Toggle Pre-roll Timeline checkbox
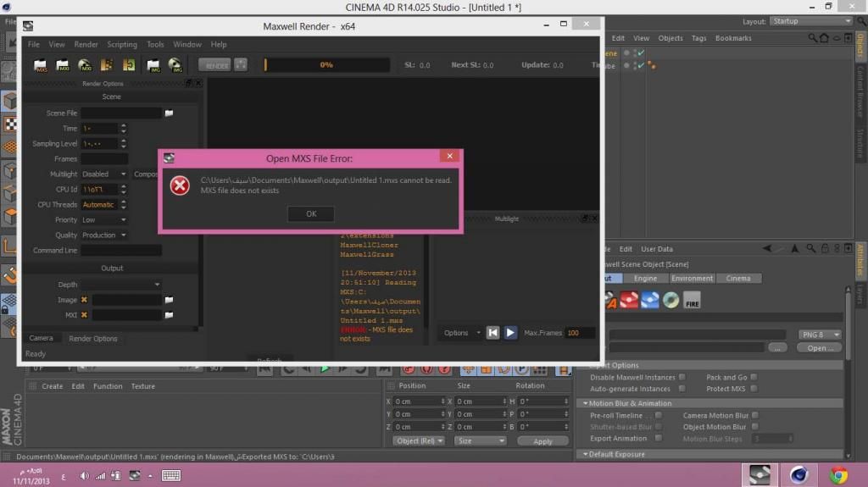Viewport: 868px width, 487px height. coord(658,415)
